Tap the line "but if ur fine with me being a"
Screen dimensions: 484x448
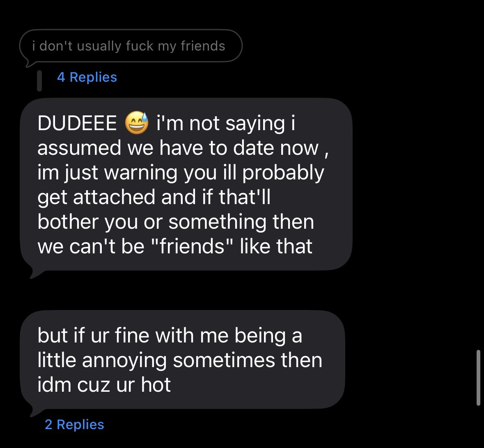click(170, 335)
